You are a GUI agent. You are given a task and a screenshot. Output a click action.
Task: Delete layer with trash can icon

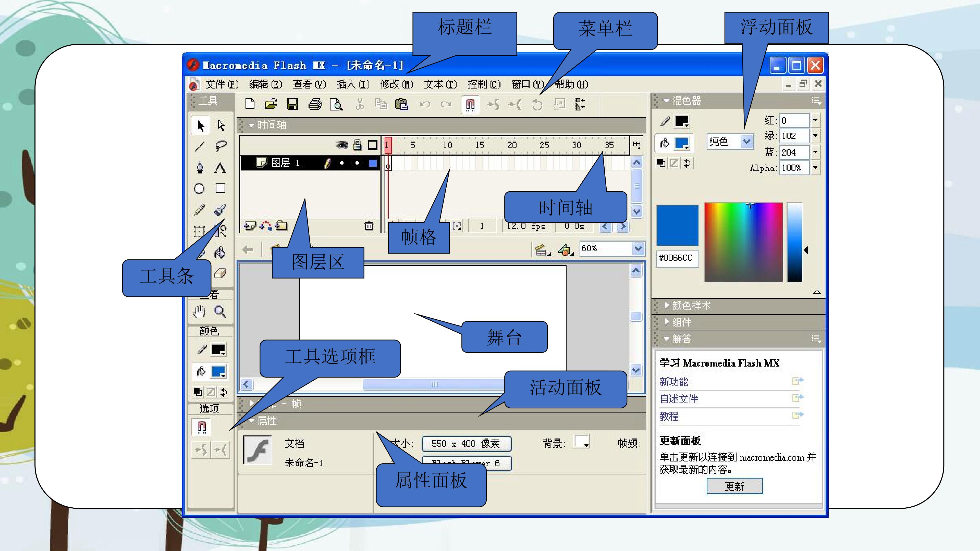369,226
